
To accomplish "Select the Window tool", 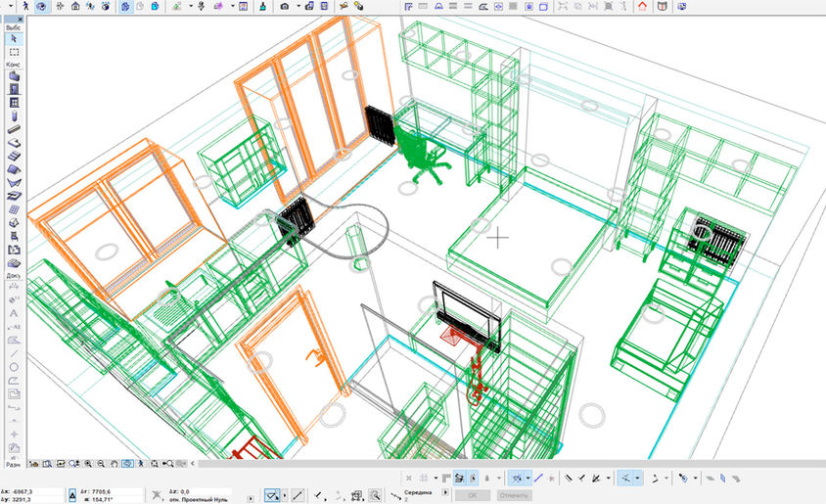I will [14, 102].
